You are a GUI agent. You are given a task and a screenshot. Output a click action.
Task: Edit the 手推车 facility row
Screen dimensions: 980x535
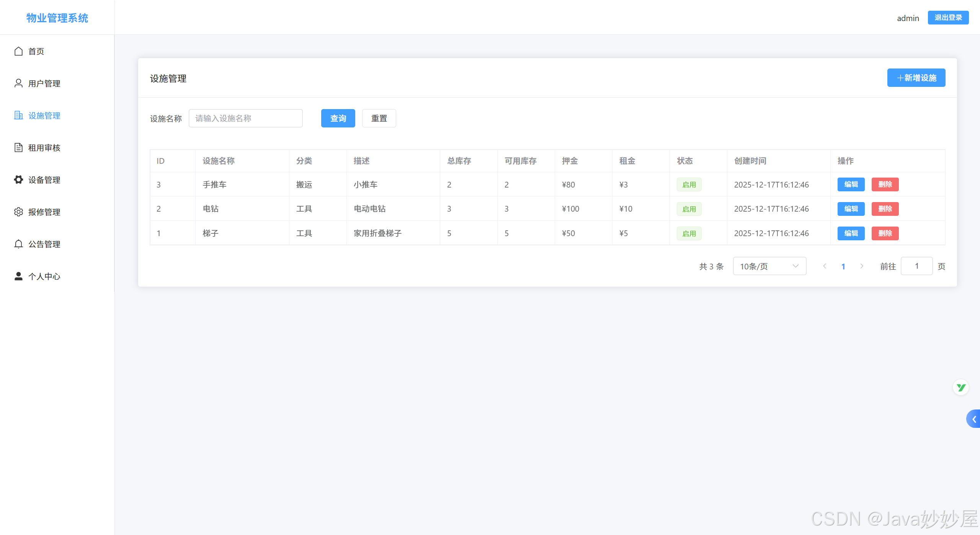point(851,184)
